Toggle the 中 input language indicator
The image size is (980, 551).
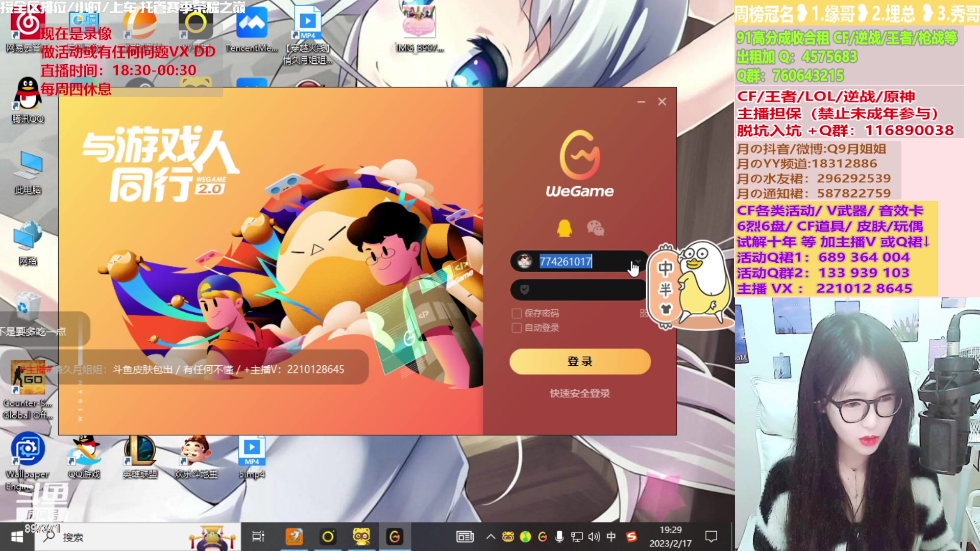click(611, 537)
